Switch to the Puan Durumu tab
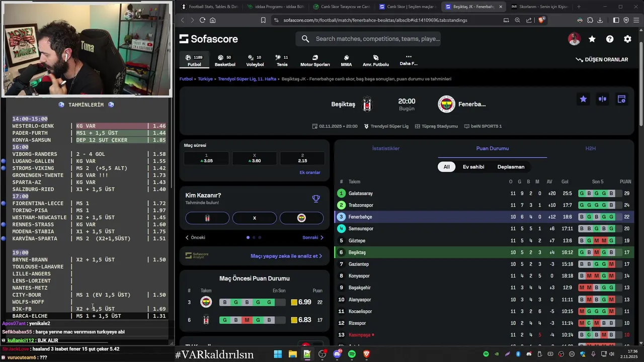This screenshot has height=362, width=644. point(492,148)
